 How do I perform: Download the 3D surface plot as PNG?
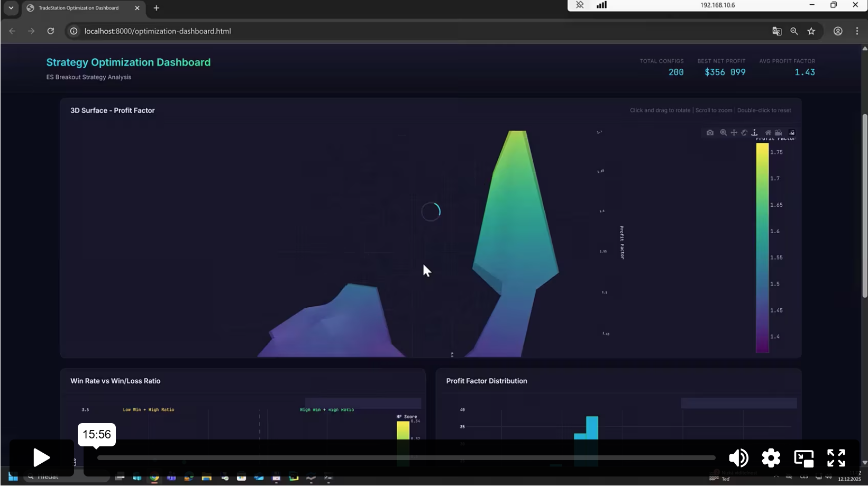710,133
